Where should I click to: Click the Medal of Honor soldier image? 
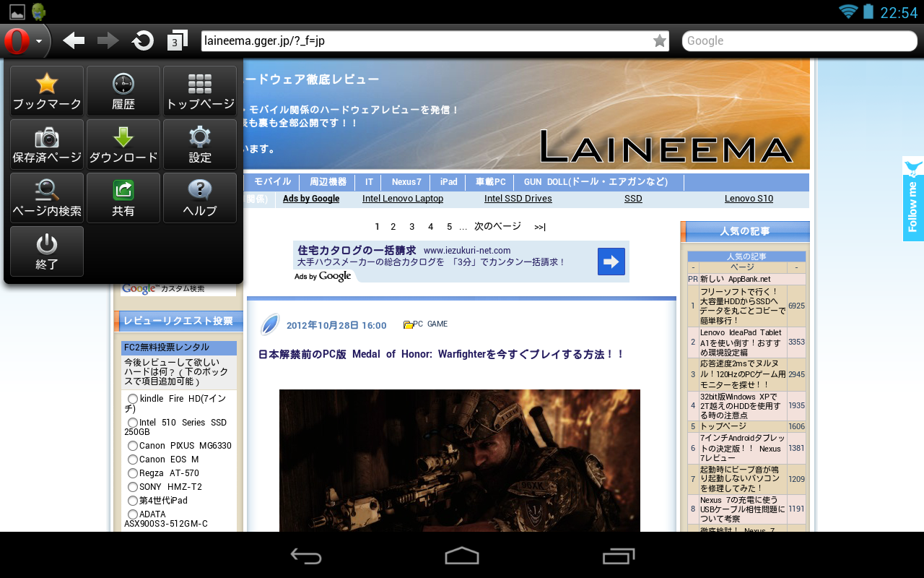460,460
